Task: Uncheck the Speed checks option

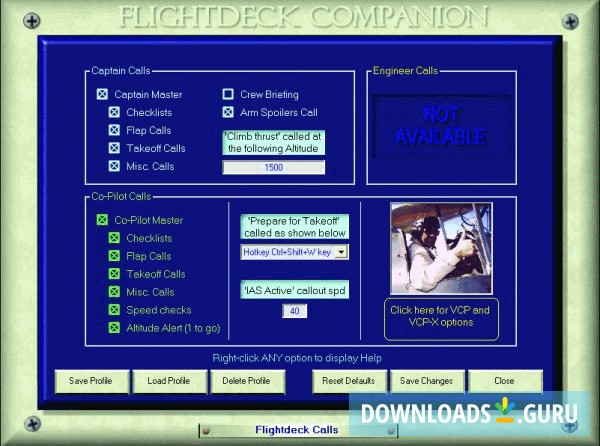Action: 114,310
